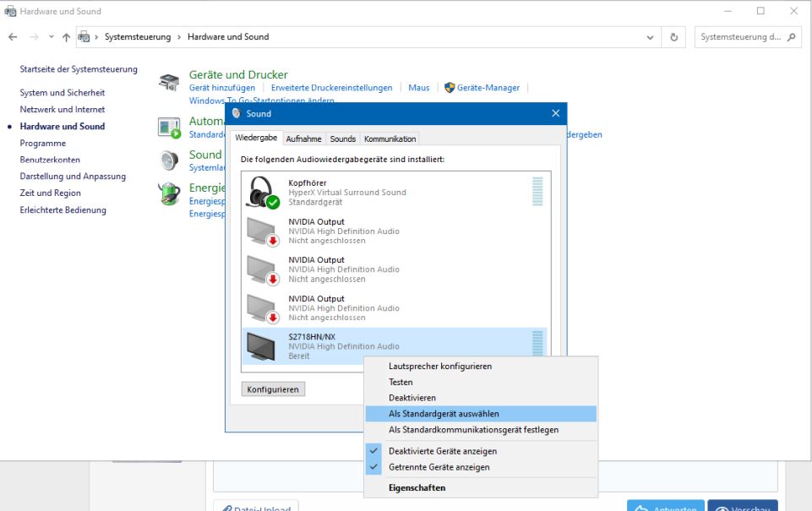Open the Geräte und Drucker heading
Image resolution: width=812 pixels, height=511 pixels.
tap(238, 74)
